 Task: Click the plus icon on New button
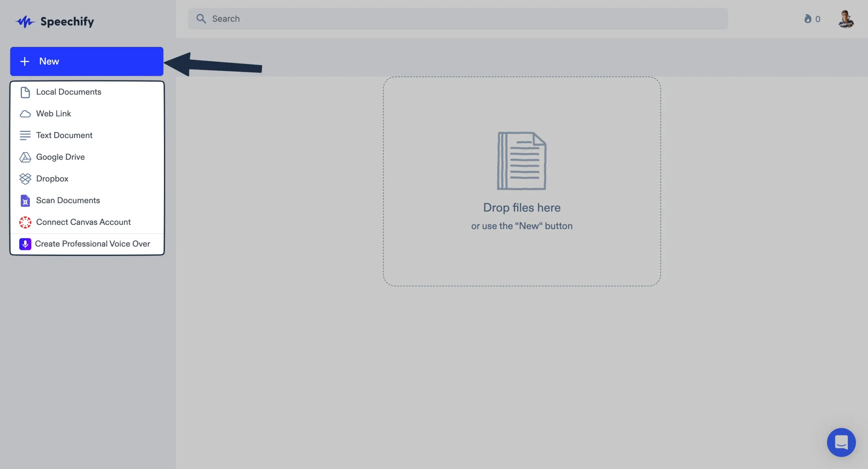(x=25, y=61)
